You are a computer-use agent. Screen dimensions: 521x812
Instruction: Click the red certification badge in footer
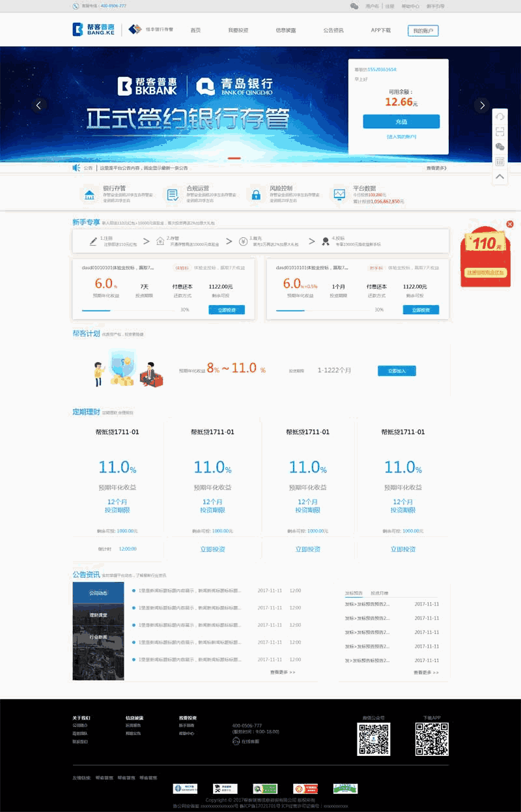click(x=305, y=789)
